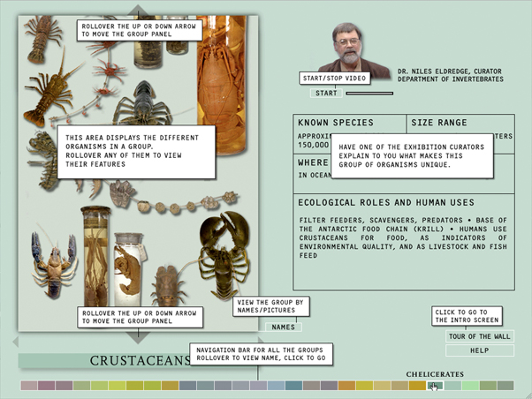Click the string of barnacle shells

click(x=175, y=200)
